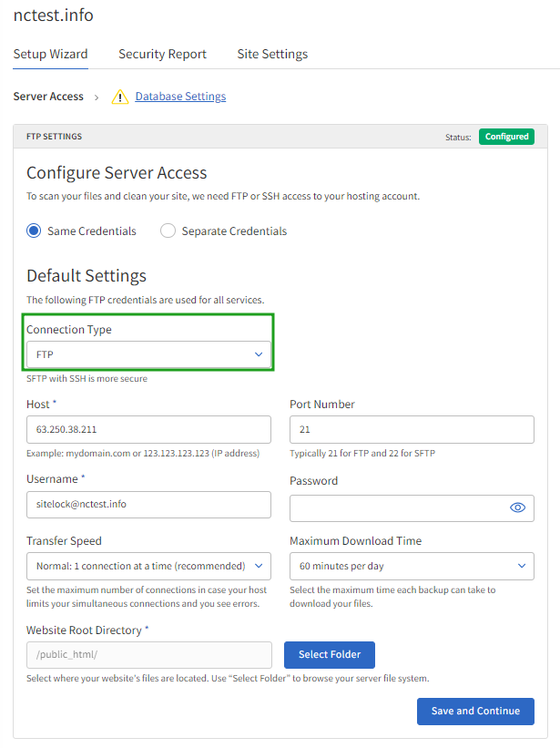Select Same Credentials radio button
This screenshot has height=748, width=560.
34,231
